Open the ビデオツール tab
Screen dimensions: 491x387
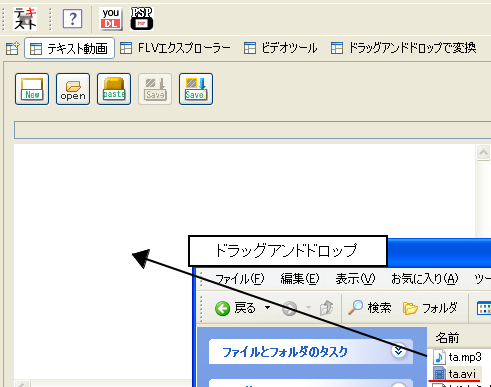280,48
